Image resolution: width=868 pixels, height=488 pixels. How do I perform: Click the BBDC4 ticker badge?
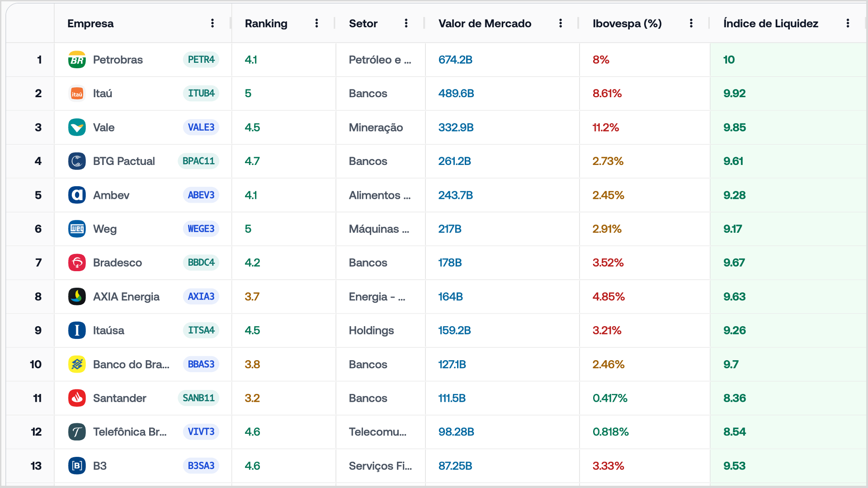201,263
